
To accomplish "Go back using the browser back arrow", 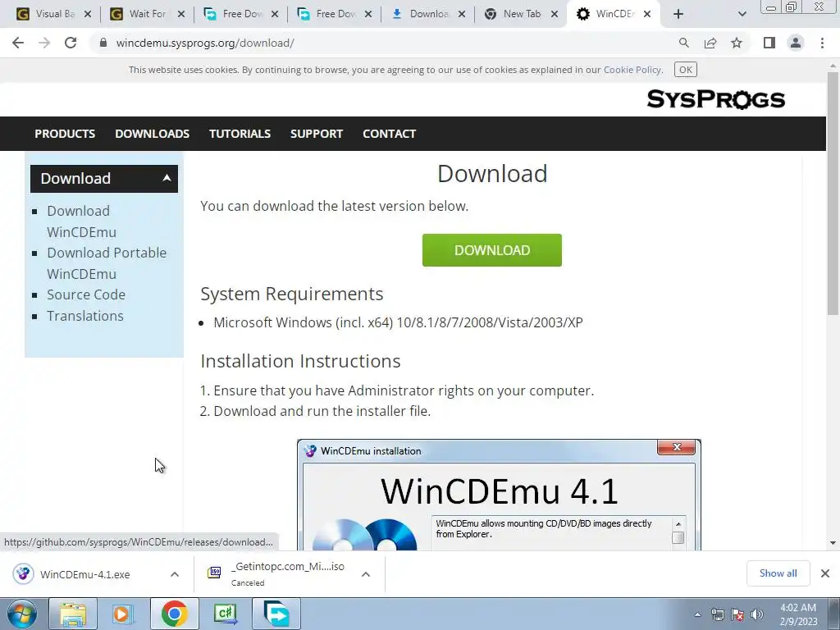I will click(18, 43).
